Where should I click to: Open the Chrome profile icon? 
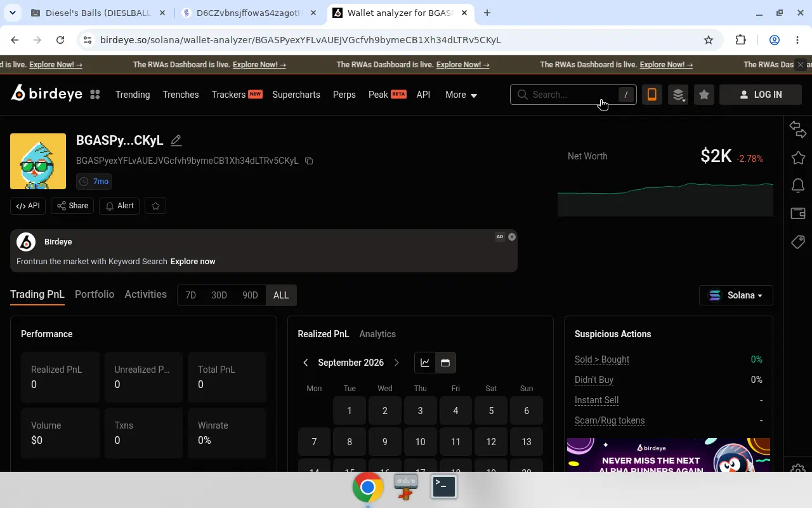click(775, 40)
